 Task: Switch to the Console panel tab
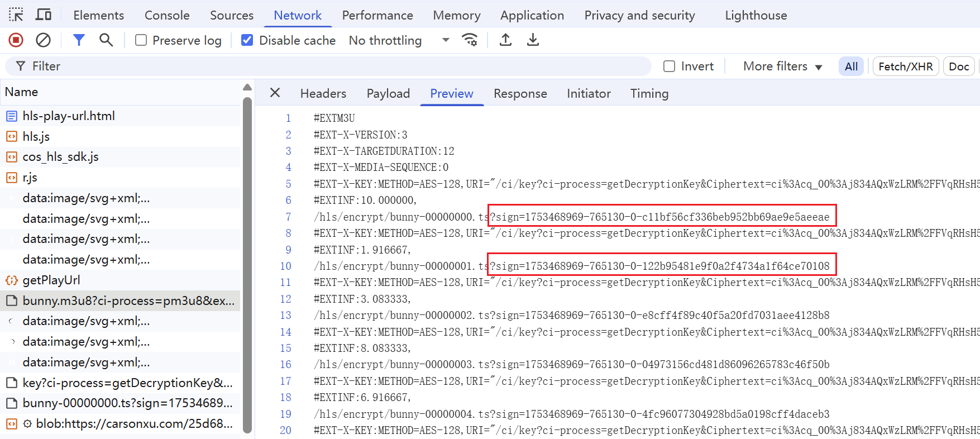pos(167,15)
